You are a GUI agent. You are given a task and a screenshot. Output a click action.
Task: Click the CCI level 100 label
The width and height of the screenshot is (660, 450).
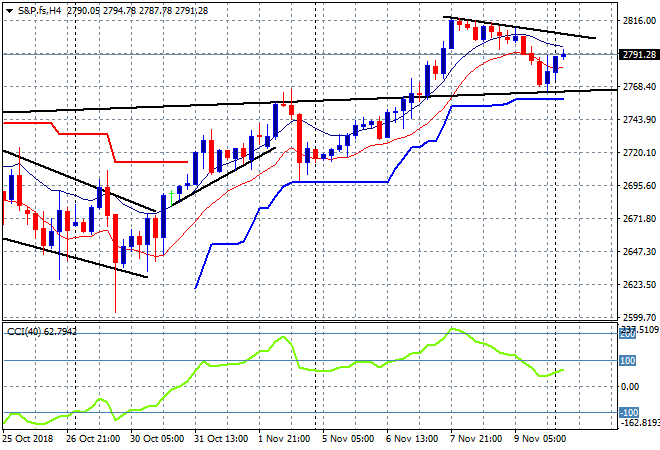tap(627, 361)
